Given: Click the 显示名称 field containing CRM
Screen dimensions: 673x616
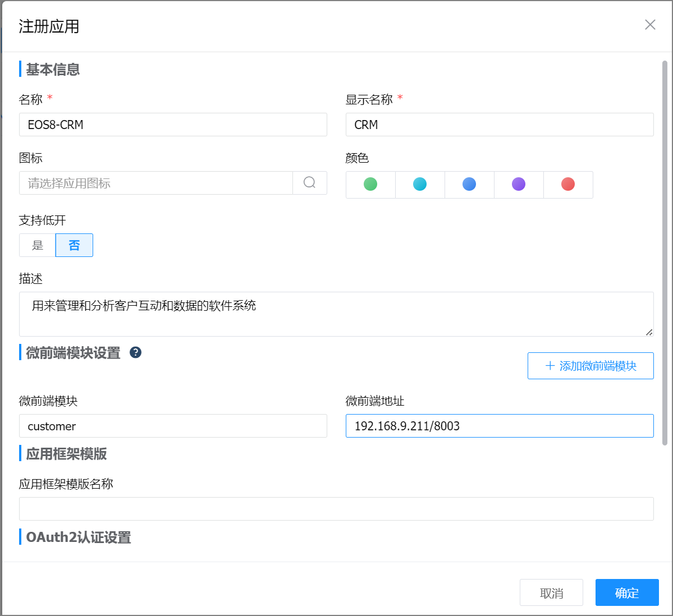Looking at the screenshot, I should pyautogui.click(x=500, y=125).
